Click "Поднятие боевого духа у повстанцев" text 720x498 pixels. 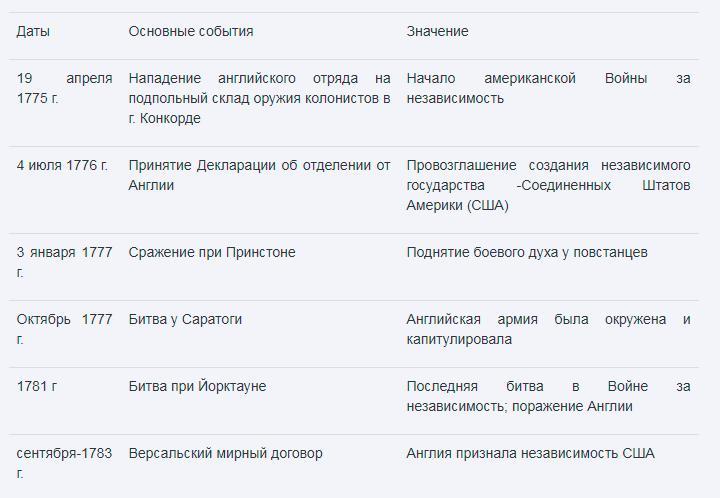pos(527,252)
